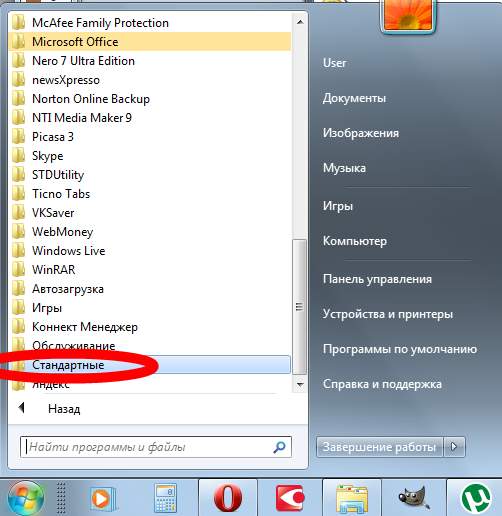Click the user account flower picture

pyautogui.click(x=408, y=15)
